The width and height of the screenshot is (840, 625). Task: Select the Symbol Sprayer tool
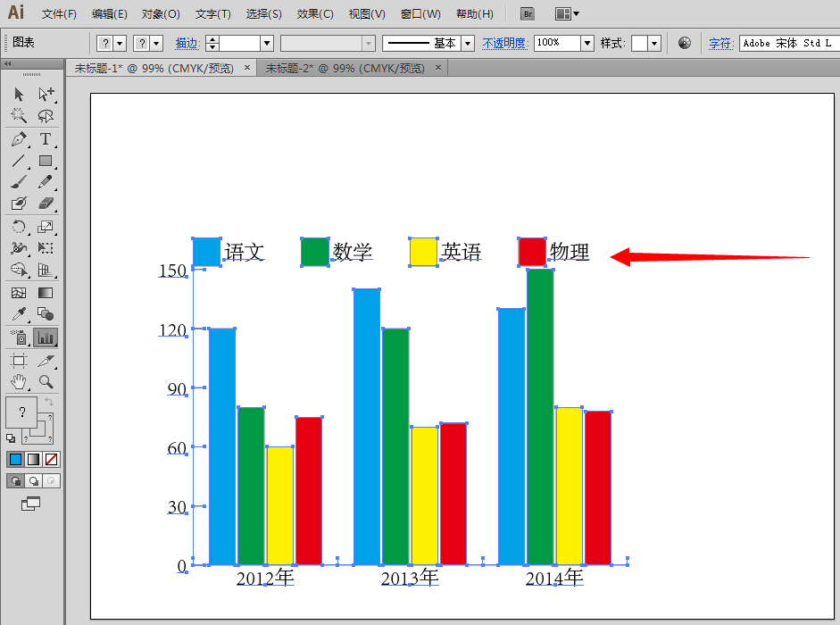[x=19, y=337]
